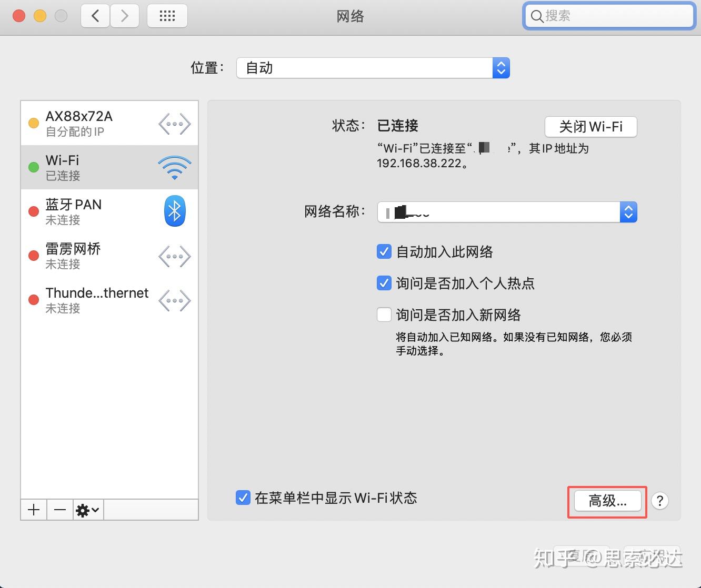Click the 高级 advanced button
Screen dimensions: 701x588
click(x=606, y=501)
